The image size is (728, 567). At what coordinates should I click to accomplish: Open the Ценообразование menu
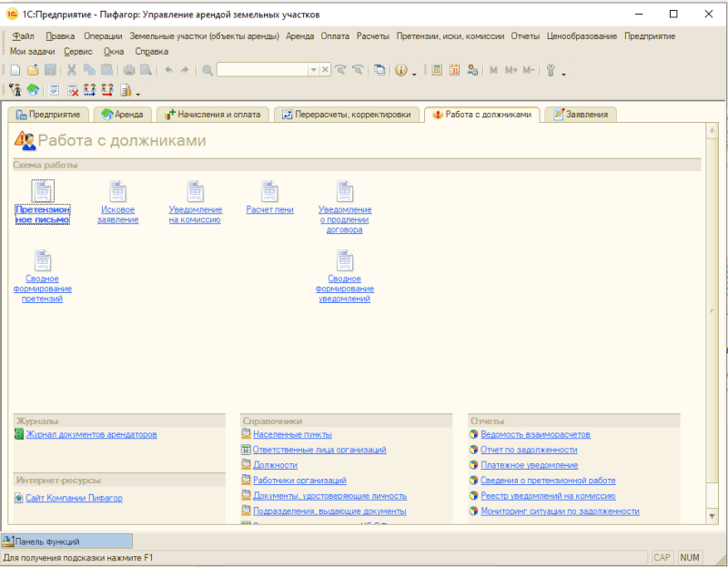click(582, 36)
